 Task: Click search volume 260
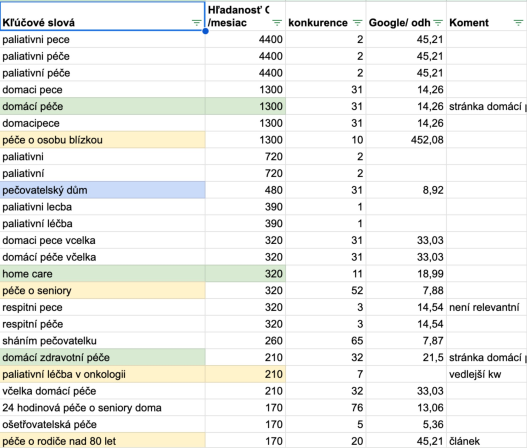(x=273, y=341)
